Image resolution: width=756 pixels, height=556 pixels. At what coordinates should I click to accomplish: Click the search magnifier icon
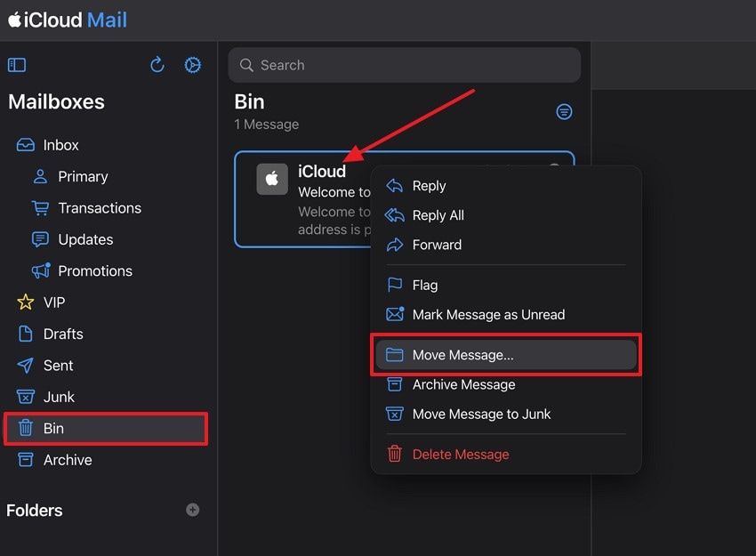(246, 65)
